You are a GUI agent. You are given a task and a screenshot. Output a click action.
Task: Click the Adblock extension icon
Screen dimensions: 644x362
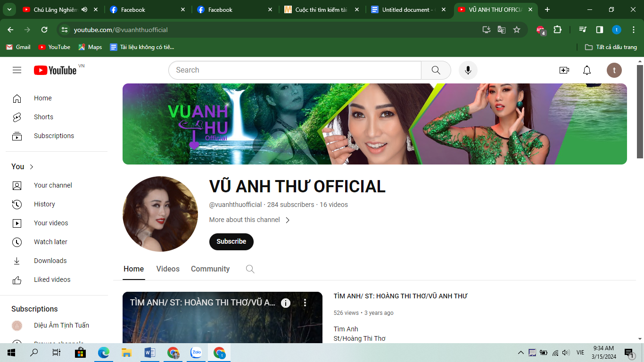click(541, 30)
